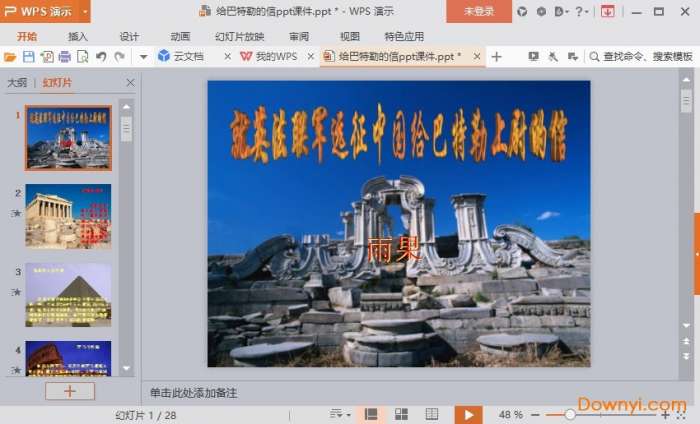Expand the quick access toolbar dropdown arrow
Viewport: 700px width, 424px height.
click(x=143, y=57)
